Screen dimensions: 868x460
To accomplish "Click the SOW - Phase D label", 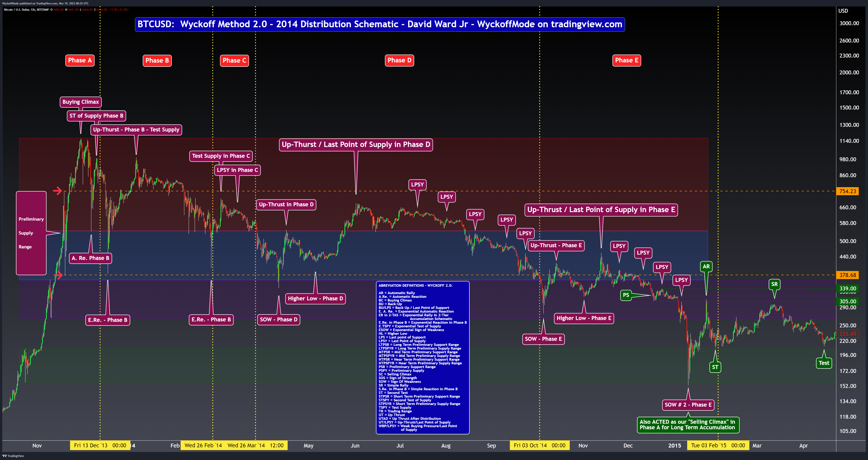I will [x=279, y=320].
